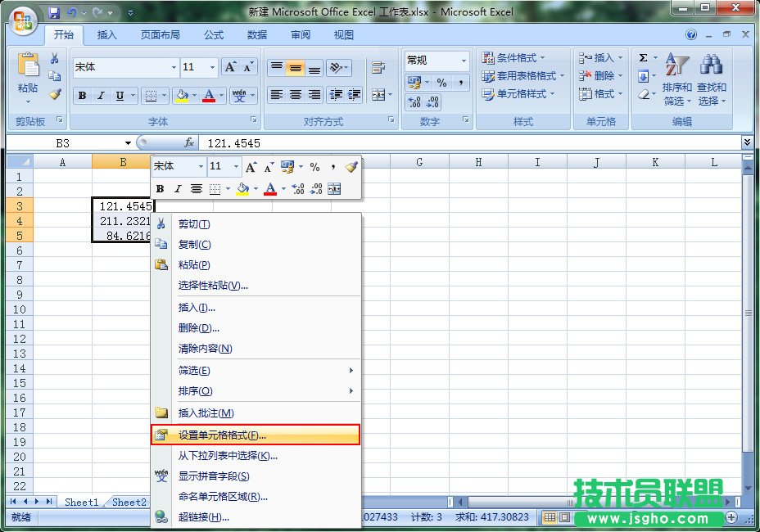Open the fill color dropdown arrow
The height and width of the screenshot is (532, 760).
coord(195,95)
